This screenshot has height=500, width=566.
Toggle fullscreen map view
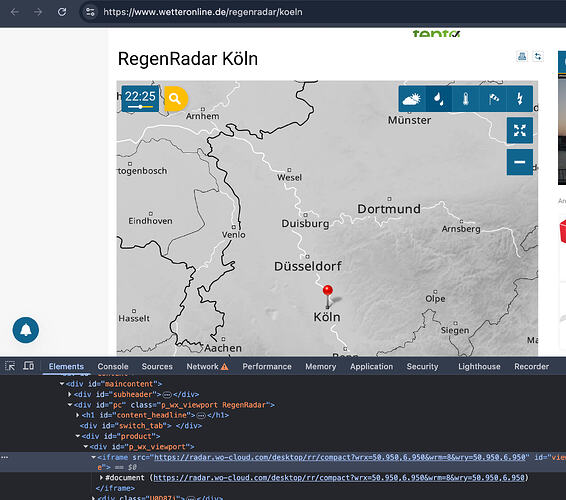(x=519, y=130)
